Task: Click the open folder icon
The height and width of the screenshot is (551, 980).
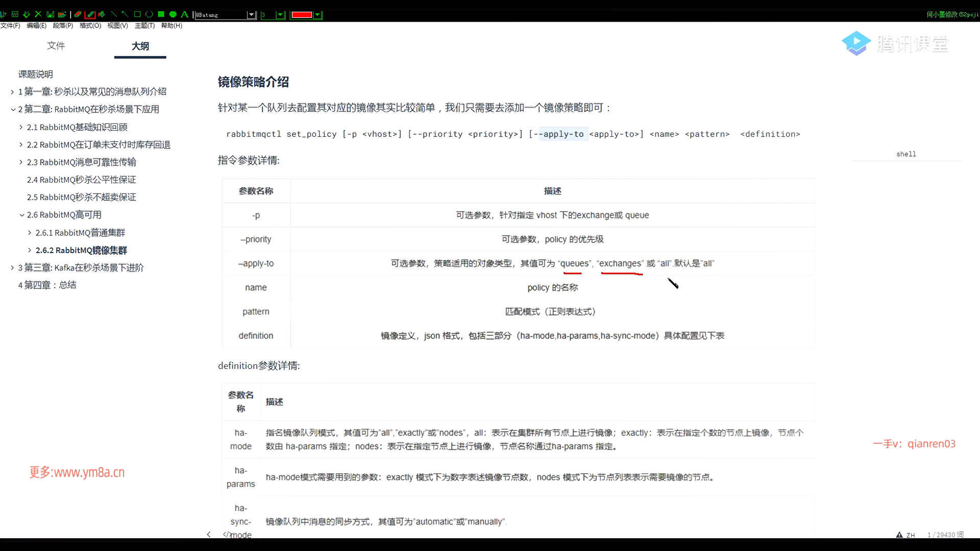Action: click(62, 14)
